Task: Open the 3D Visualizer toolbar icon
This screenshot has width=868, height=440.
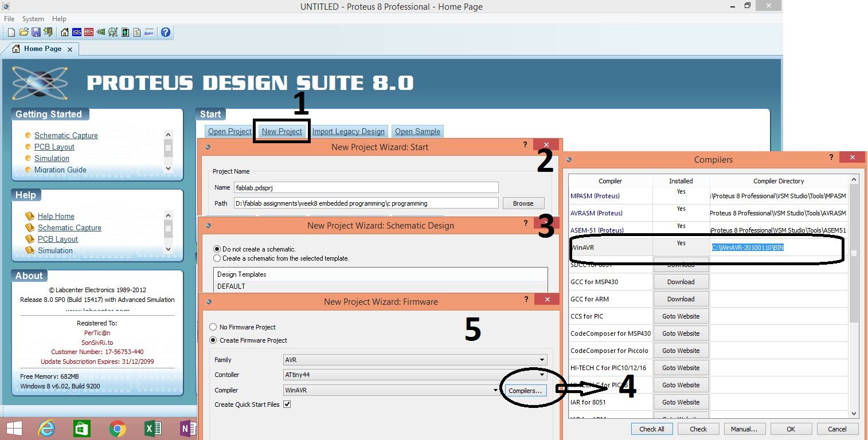Action: (x=101, y=32)
